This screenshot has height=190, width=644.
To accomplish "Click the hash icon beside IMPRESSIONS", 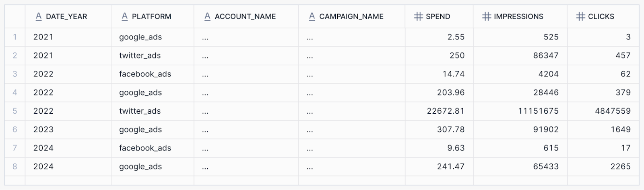I will click(x=487, y=16).
